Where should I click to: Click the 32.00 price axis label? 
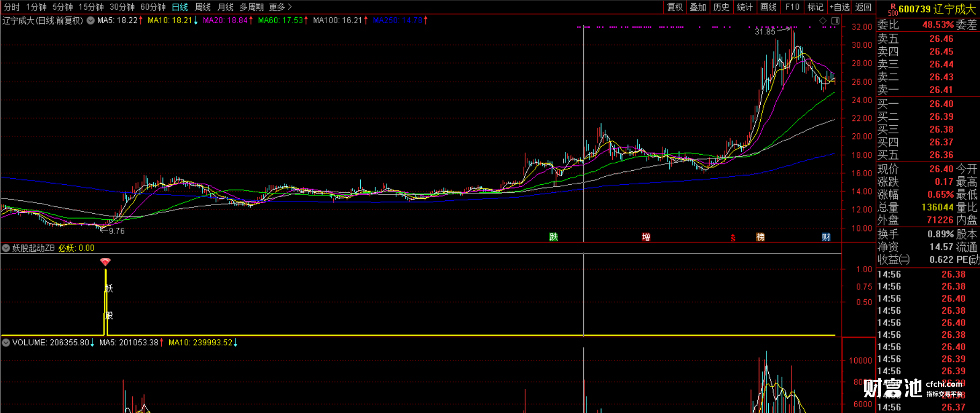[861, 27]
